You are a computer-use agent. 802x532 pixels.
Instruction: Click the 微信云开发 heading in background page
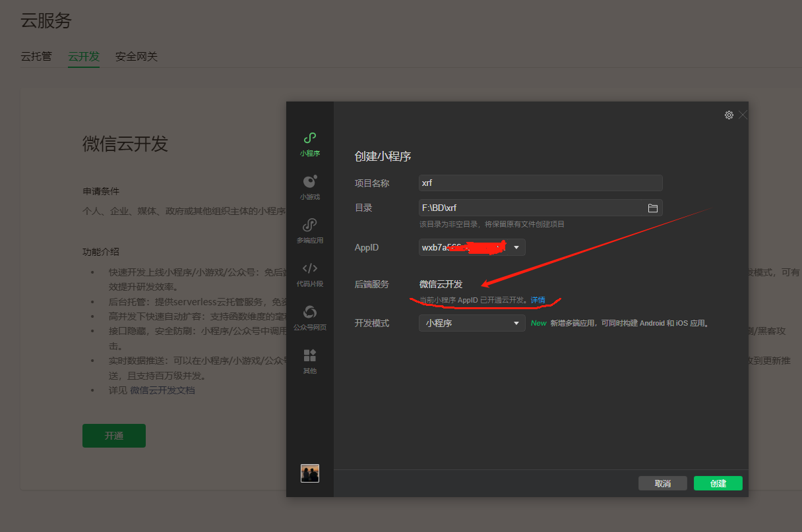pyautogui.click(x=125, y=144)
